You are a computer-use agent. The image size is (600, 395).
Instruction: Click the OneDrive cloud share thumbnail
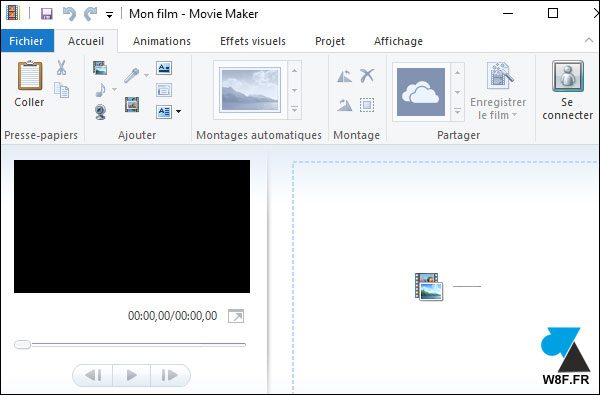421,92
